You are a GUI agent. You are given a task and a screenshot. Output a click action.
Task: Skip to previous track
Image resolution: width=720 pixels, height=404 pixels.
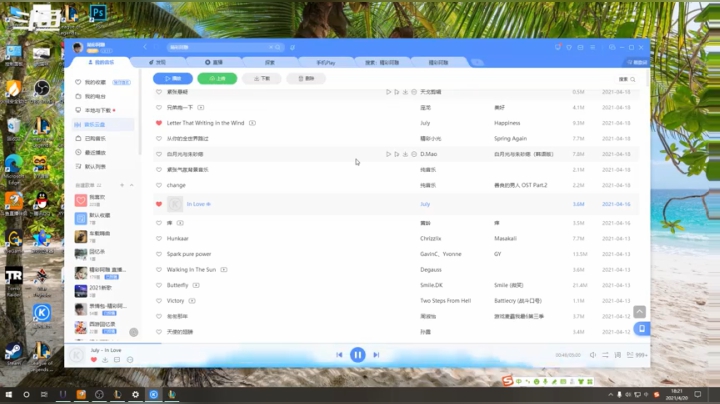tap(339, 354)
